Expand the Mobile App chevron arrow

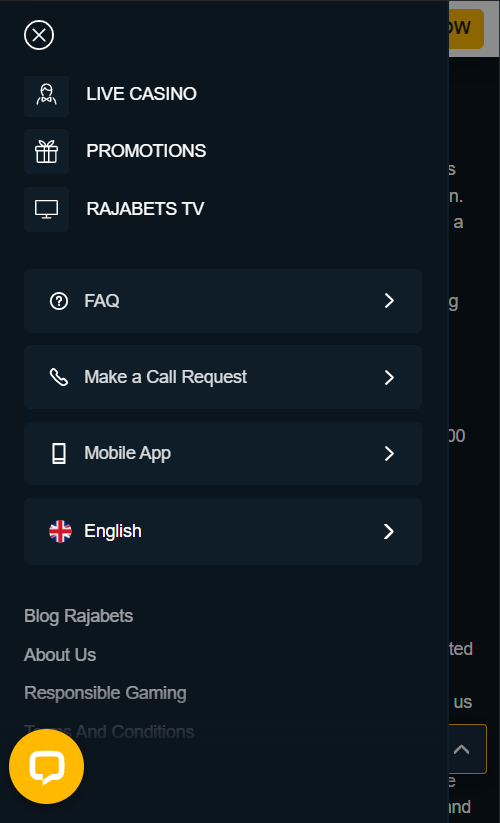389,453
